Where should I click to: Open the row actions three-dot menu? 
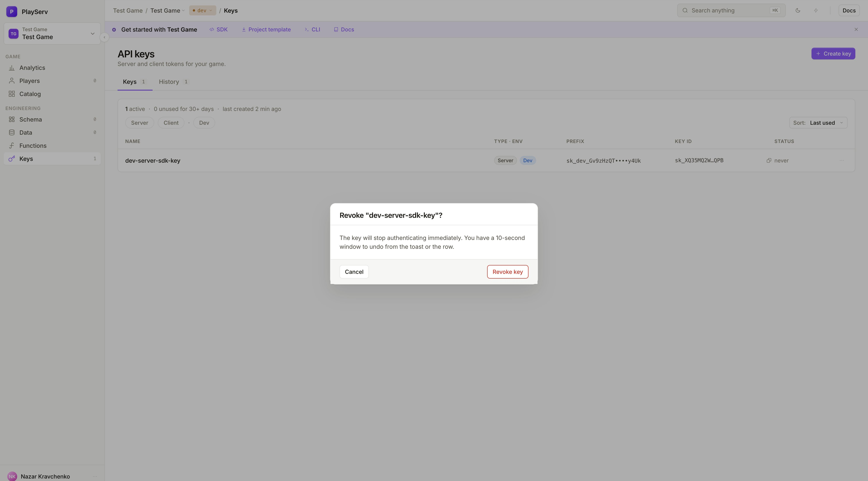(x=841, y=161)
